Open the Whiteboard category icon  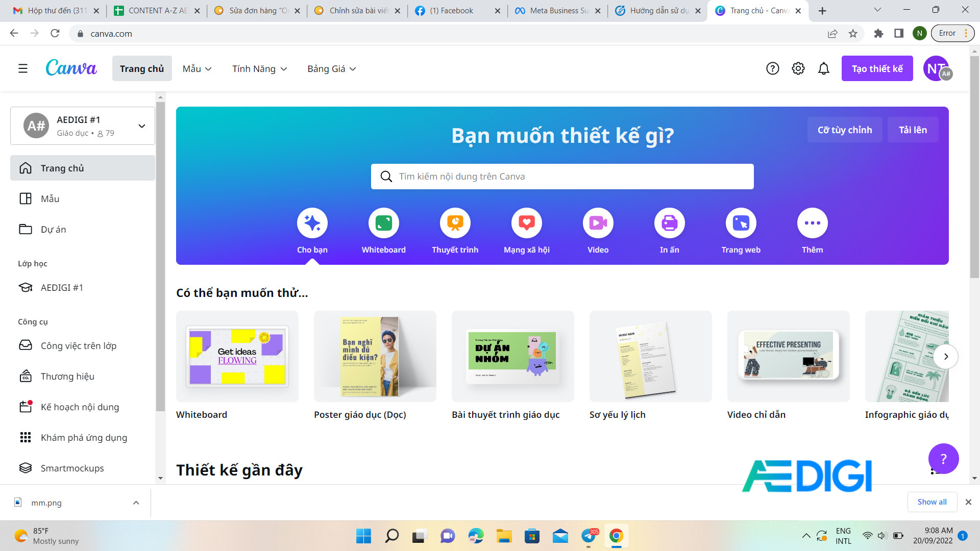click(383, 223)
